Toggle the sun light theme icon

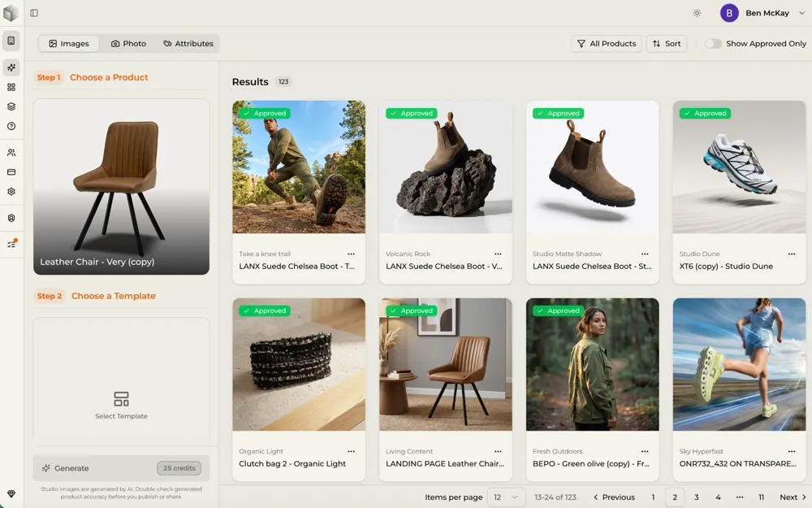click(x=697, y=13)
